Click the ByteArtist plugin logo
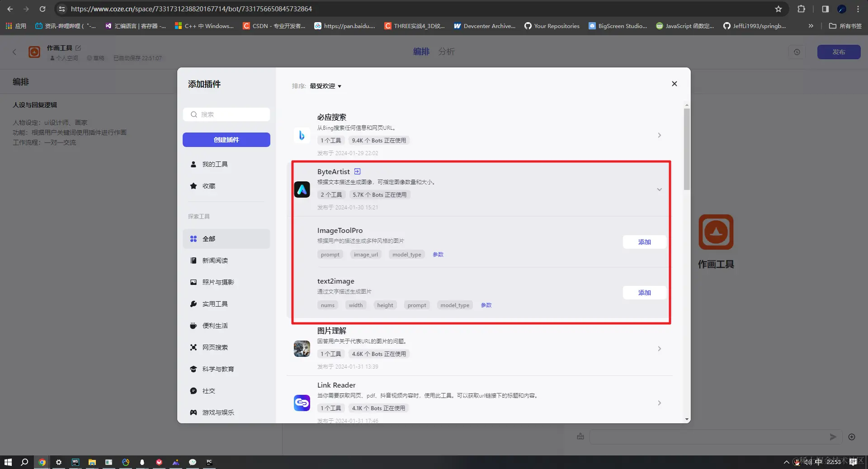868x469 pixels. pyautogui.click(x=302, y=189)
